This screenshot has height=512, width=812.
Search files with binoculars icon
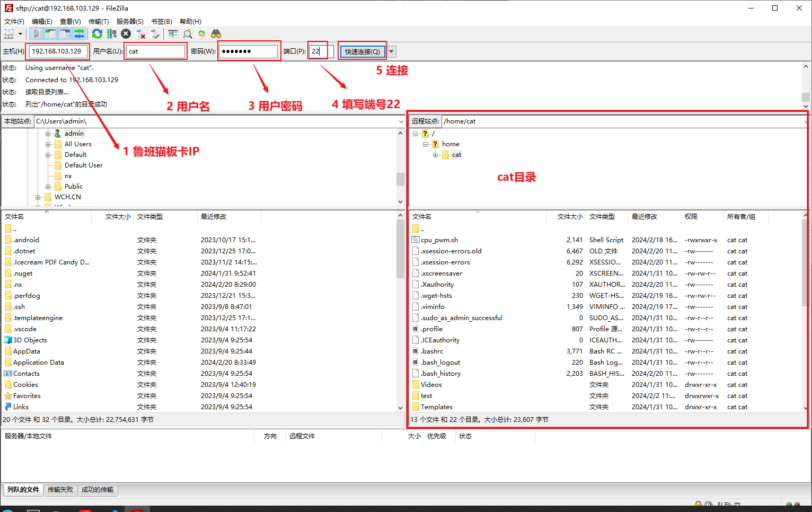pos(216,34)
